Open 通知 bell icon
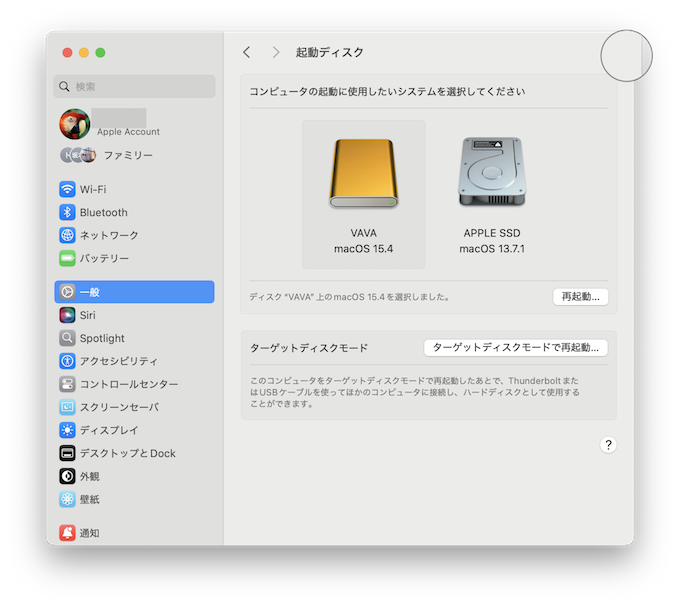Image resolution: width=680 pixels, height=606 pixels. click(x=67, y=533)
